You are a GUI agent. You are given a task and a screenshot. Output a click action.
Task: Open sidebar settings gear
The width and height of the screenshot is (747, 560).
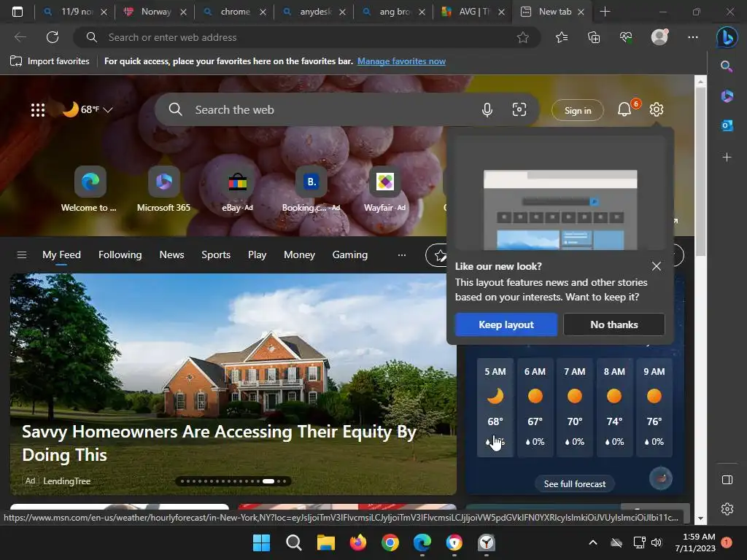pyautogui.click(x=727, y=509)
